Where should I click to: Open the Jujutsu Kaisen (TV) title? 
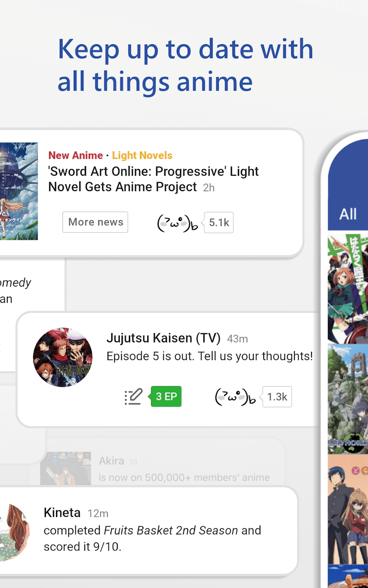[163, 338]
